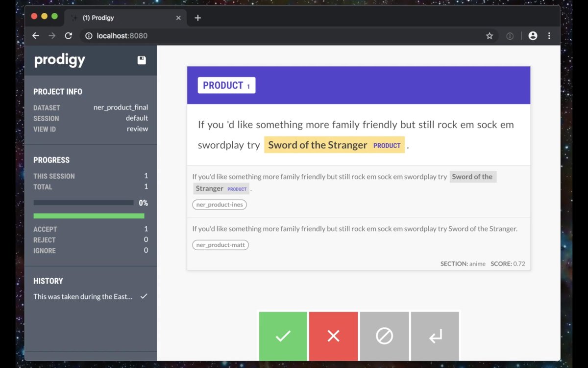The width and height of the screenshot is (588, 368).
Task: Open a new browser tab
Action: pyautogui.click(x=197, y=18)
